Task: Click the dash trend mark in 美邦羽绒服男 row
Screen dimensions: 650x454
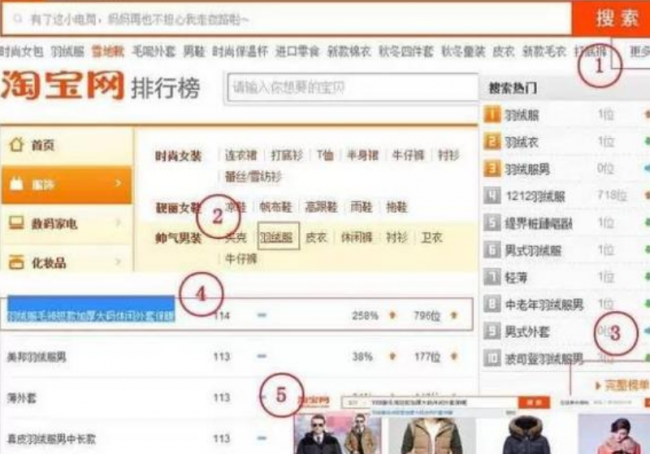Action: click(x=262, y=356)
